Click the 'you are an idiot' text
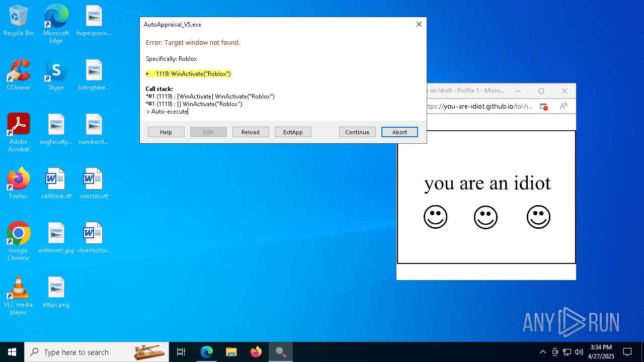The width and height of the screenshot is (644, 362). tap(488, 183)
